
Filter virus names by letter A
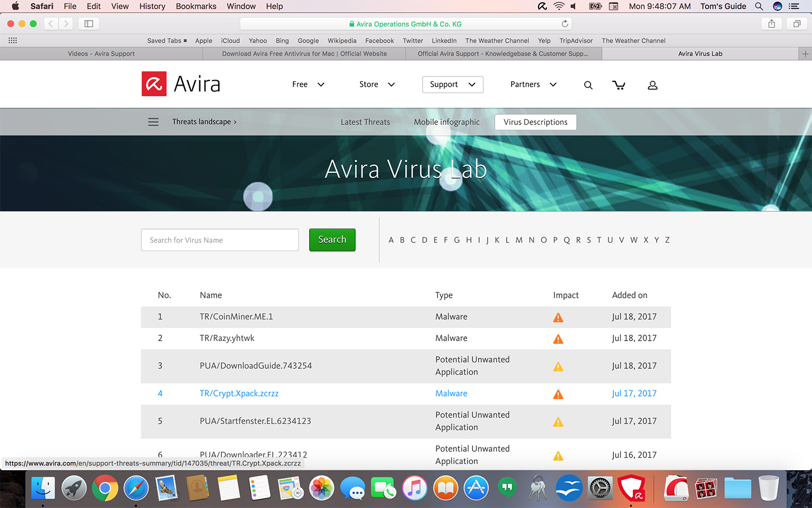391,240
